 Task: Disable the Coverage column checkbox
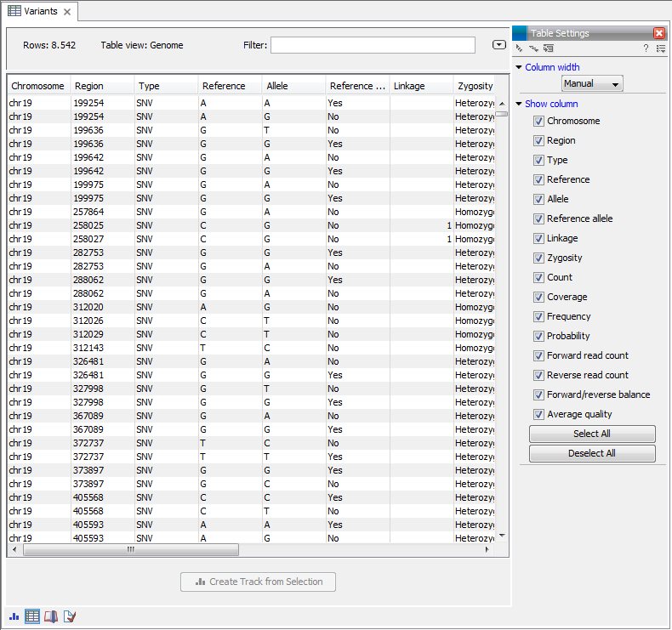(538, 298)
